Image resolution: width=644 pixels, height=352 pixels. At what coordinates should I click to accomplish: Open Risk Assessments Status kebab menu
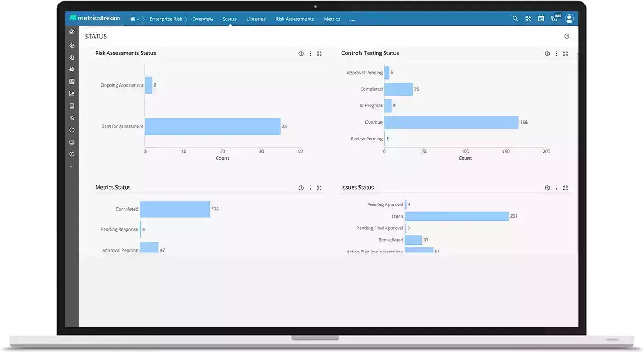coord(310,54)
